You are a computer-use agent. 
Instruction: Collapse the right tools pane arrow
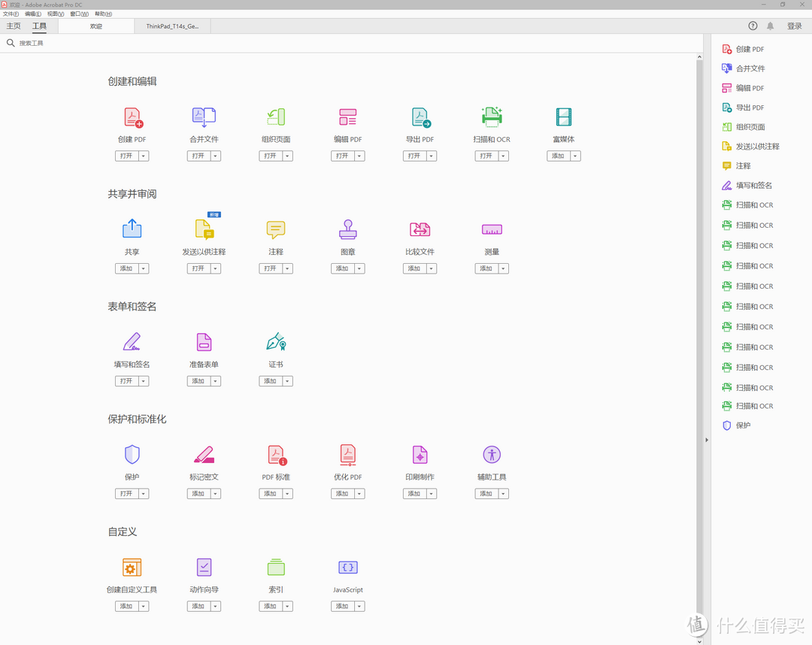tap(706, 440)
